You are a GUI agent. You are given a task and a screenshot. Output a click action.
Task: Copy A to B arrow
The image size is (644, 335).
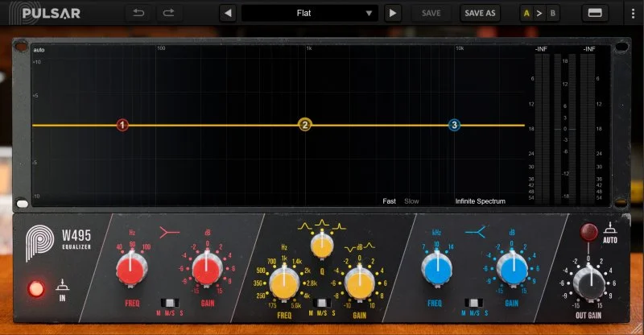[539, 13]
